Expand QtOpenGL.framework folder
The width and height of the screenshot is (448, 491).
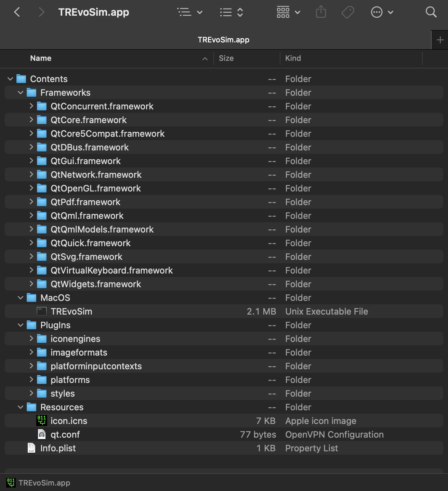click(31, 188)
